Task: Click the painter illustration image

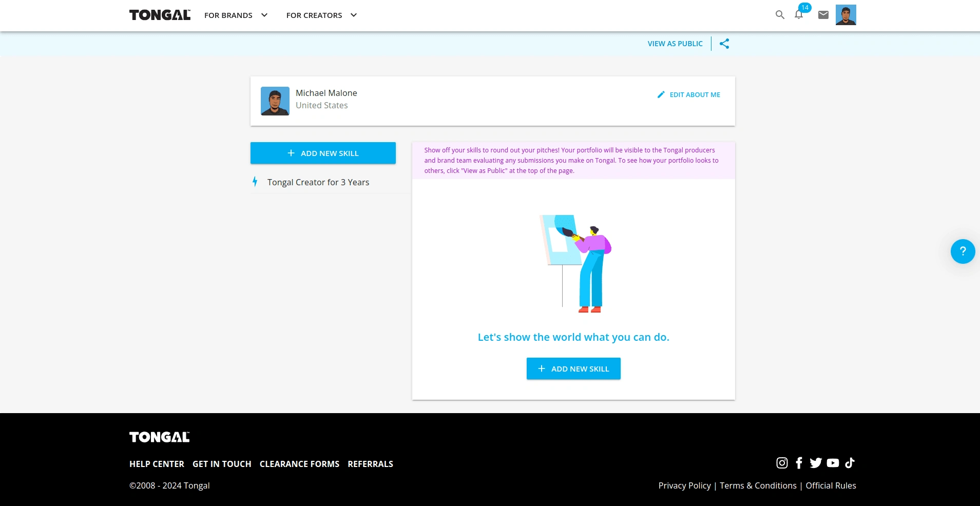Action: (575, 264)
